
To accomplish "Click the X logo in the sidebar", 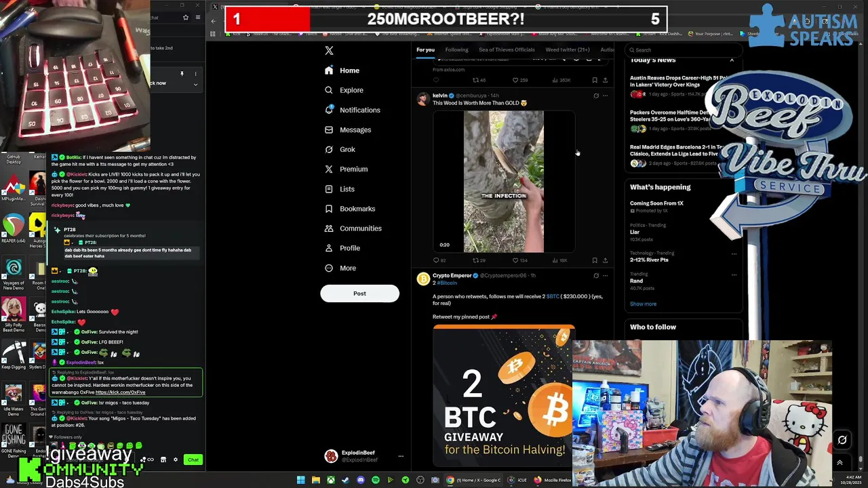I will 329,50.
